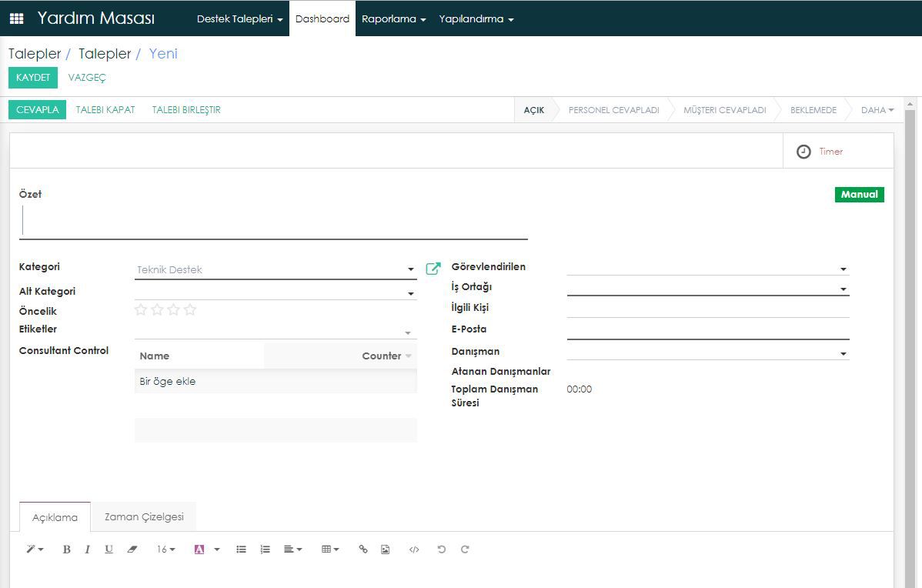The image size is (922, 588).
Task: Click the undo icon
Action: click(442, 550)
